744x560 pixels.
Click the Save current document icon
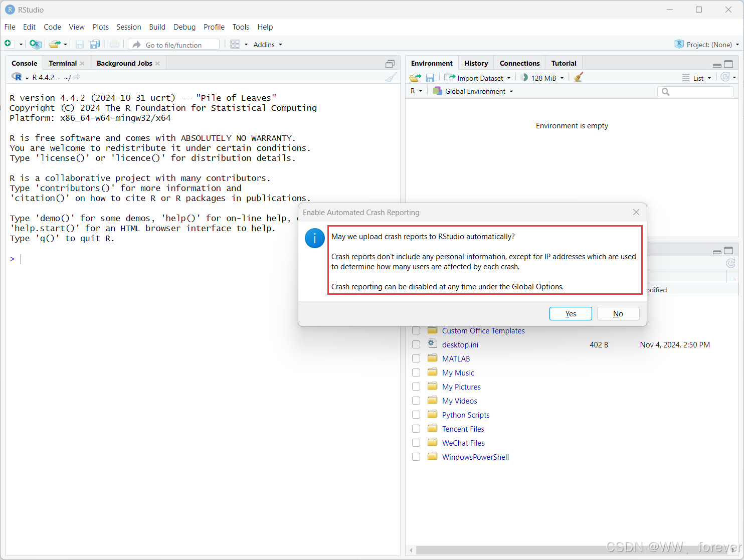(80, 44)
